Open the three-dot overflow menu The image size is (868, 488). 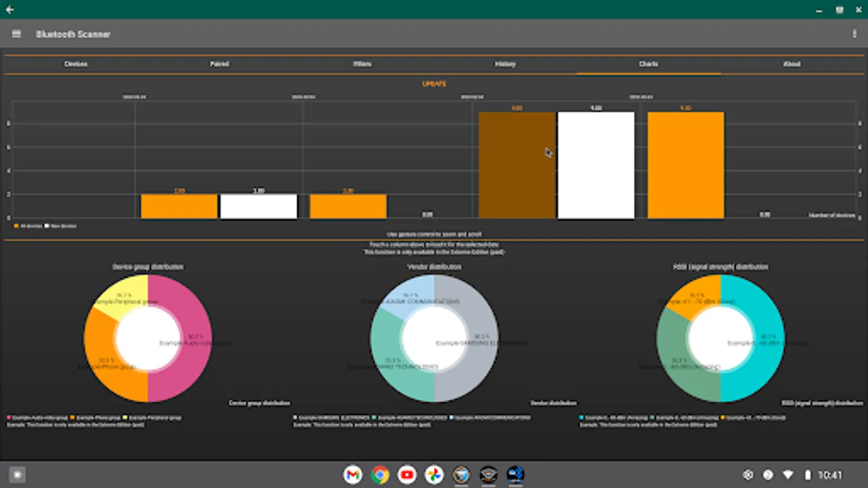854,34
